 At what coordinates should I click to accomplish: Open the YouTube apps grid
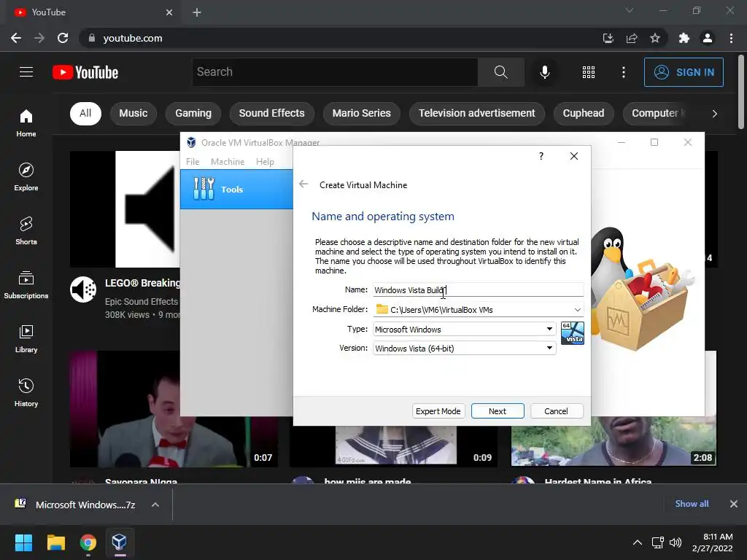[x=589, y=72]
